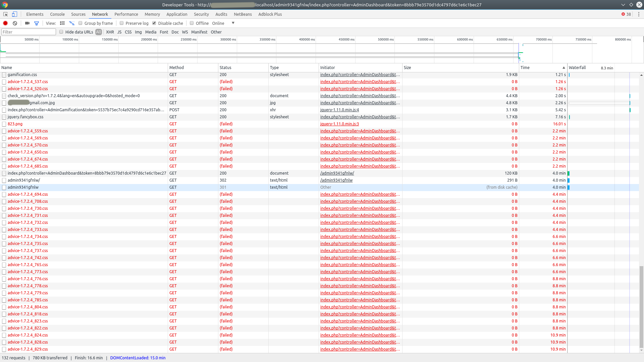Toggle the waterfall overview icon
Viewport: 644px width, 362px height.
(x=72, y=23)
